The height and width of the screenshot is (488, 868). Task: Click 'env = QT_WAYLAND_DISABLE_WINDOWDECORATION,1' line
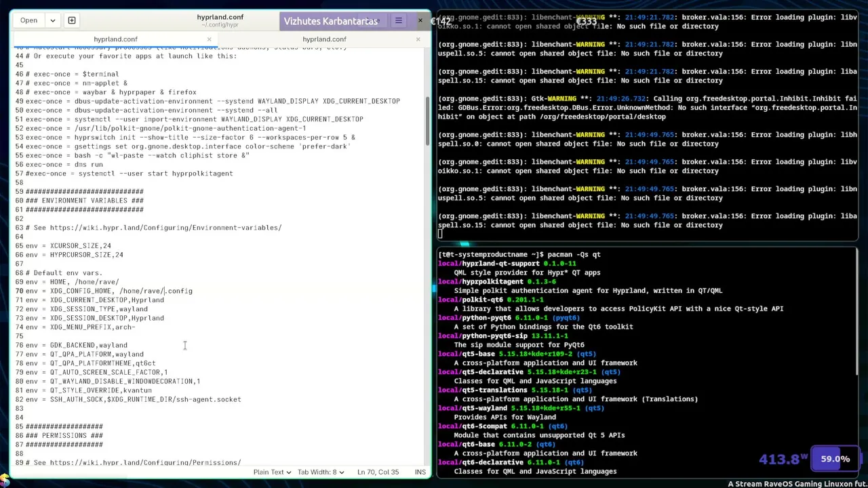pyautogui.click(x=113, y=382)
